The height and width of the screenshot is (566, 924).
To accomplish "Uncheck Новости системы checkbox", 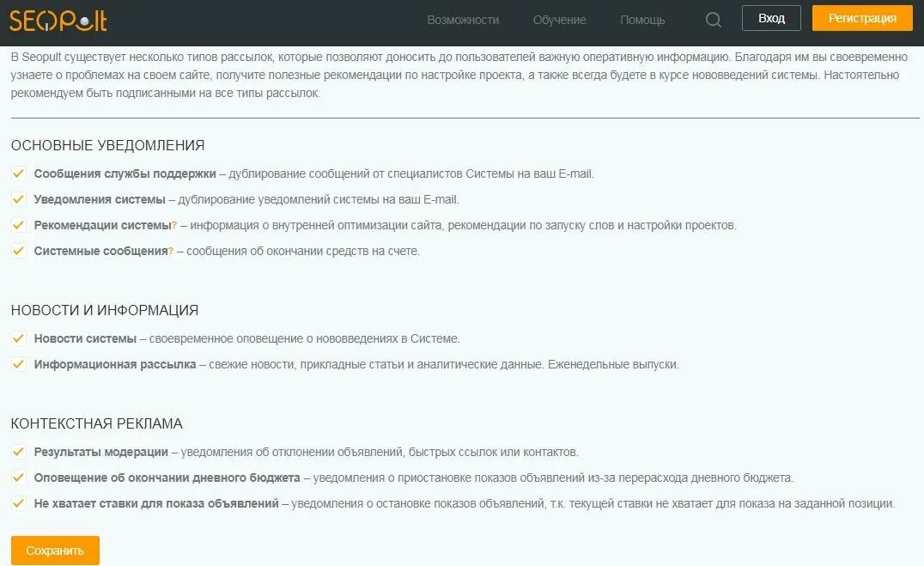I will click(18, 338).
